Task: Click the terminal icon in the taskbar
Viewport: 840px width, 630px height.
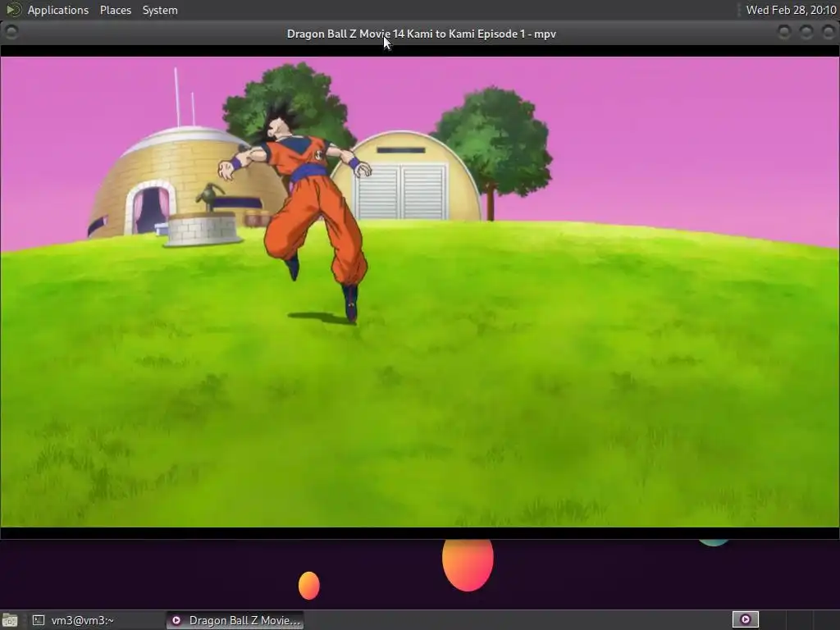Action: click(x=39, y=620)
